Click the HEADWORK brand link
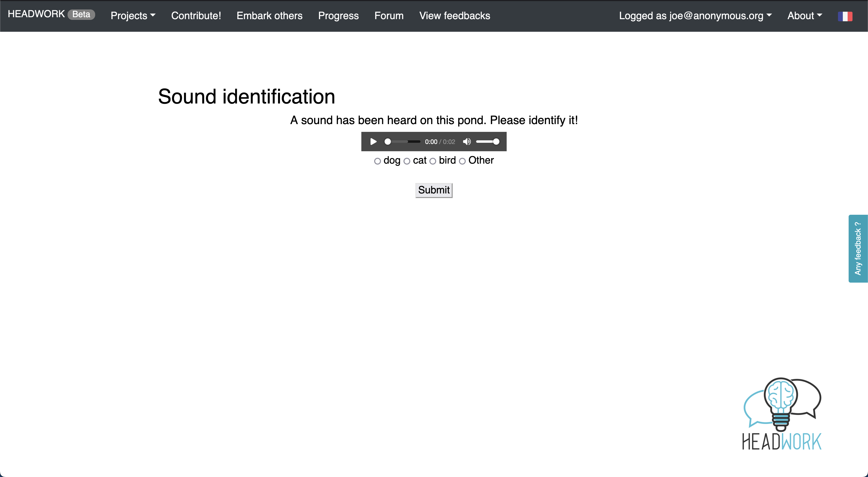Screen dimensions: 868x477 point(36,14)
